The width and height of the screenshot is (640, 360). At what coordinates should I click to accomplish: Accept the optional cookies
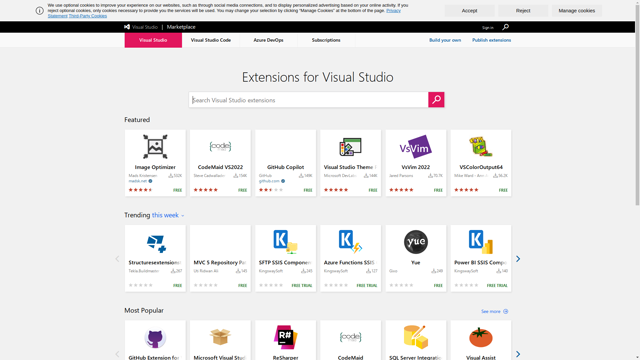pyautogui.click(x=469, y=11)
